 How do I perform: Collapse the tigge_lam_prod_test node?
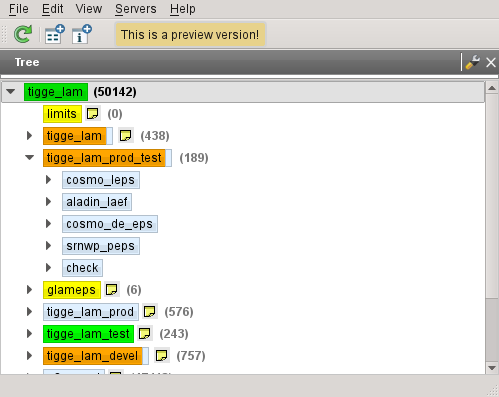(x=30, y=158)
